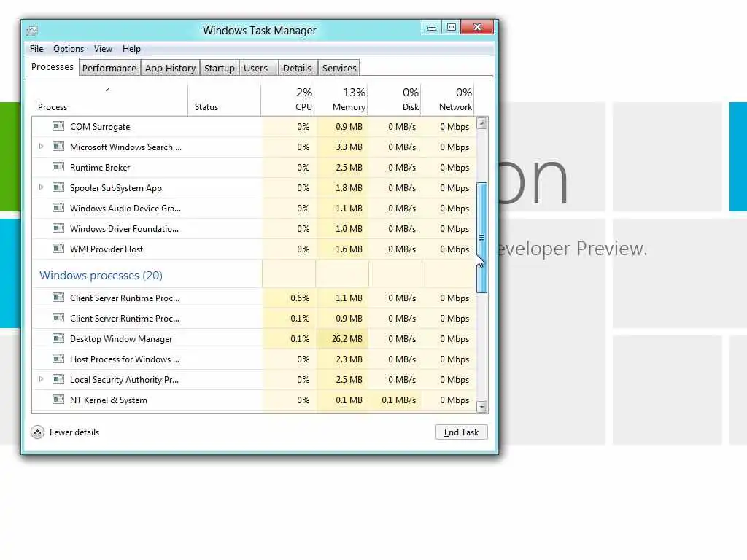Minimize the Task Manager window
This screenshot has height=560, width=747.
(x=432, y=28)
